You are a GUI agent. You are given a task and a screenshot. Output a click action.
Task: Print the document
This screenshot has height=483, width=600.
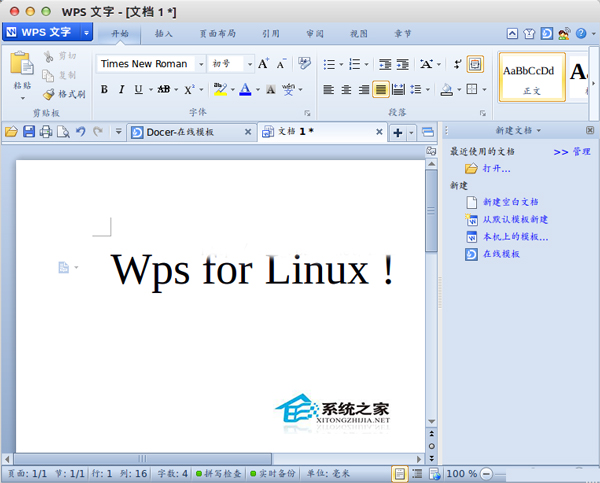click(46, 132)
